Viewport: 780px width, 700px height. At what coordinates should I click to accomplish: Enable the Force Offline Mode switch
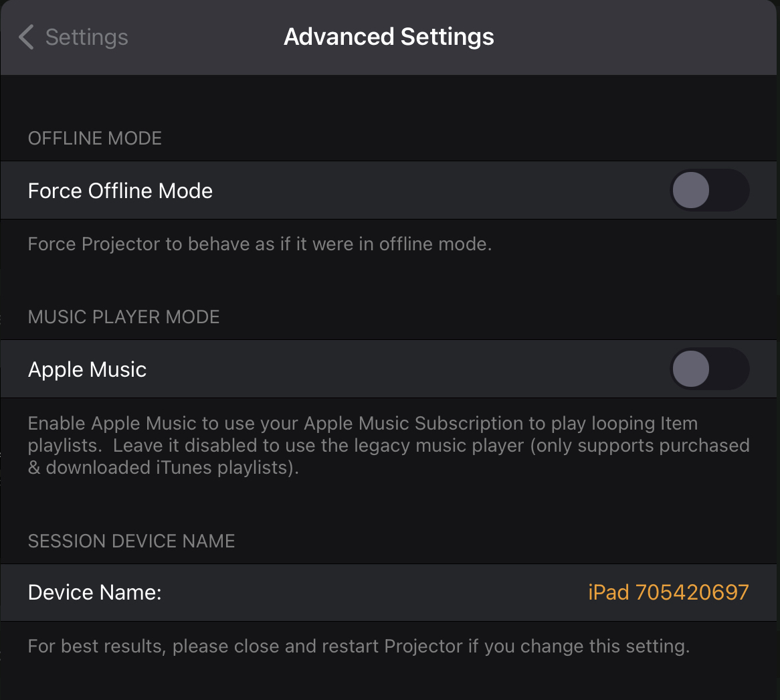709,190
